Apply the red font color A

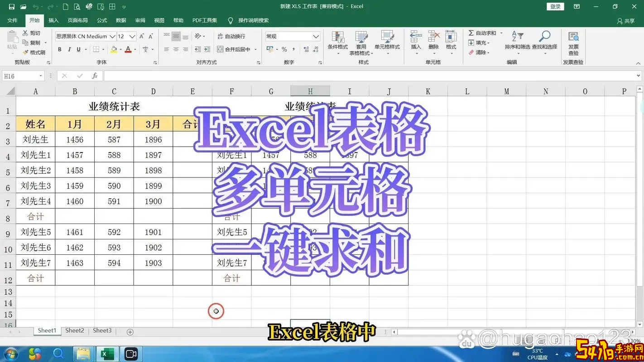(128, 49)
